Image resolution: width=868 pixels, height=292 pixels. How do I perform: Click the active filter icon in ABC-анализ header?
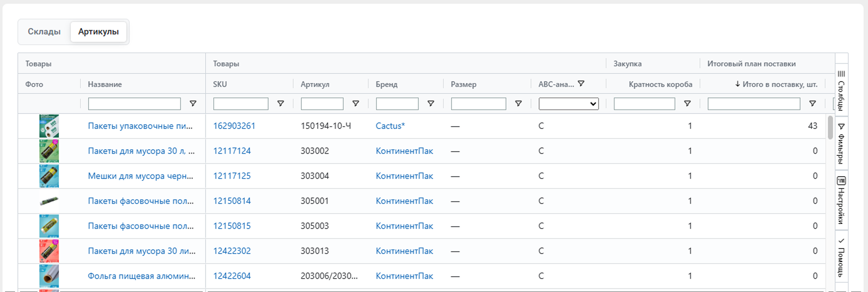point(581,83)
